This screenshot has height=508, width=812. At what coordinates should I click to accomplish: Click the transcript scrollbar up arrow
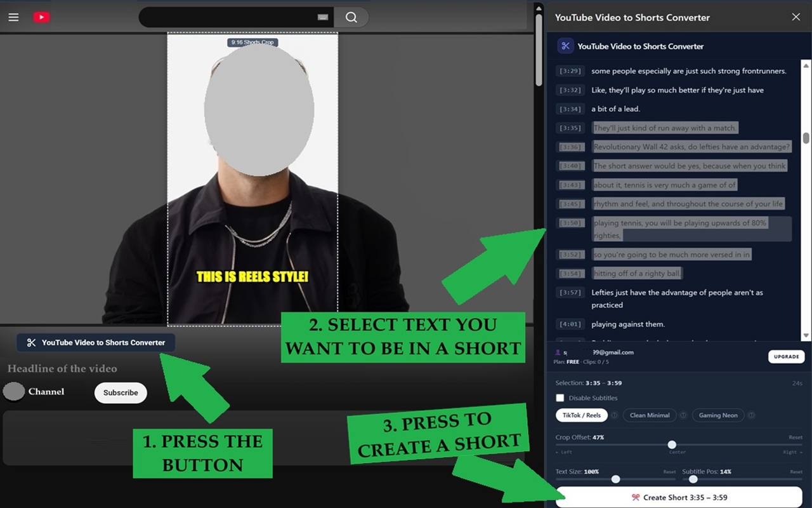806,65
